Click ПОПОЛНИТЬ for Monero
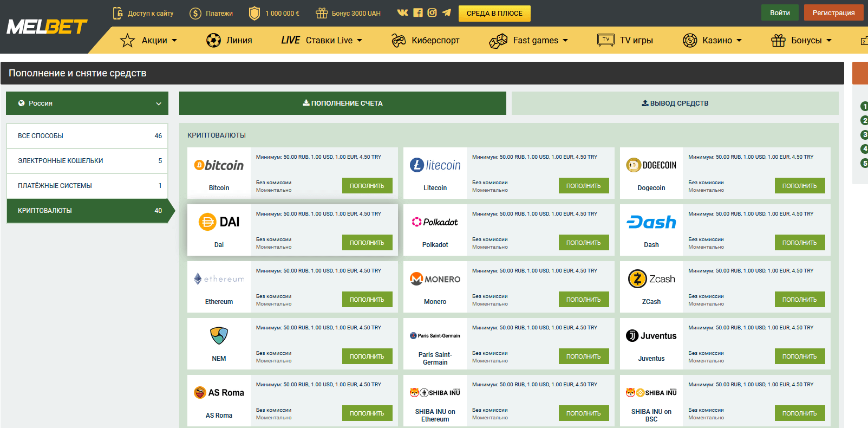868x428 pixels. [584, 300]
